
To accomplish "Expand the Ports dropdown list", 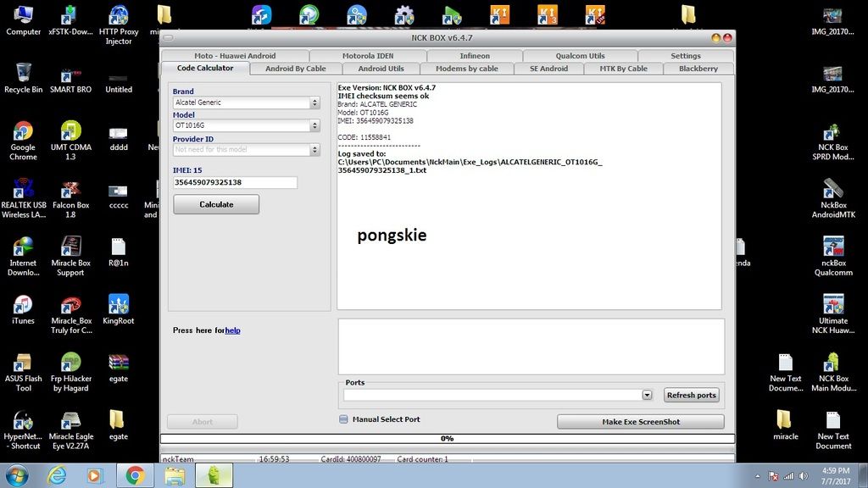I will coord(647,395).
